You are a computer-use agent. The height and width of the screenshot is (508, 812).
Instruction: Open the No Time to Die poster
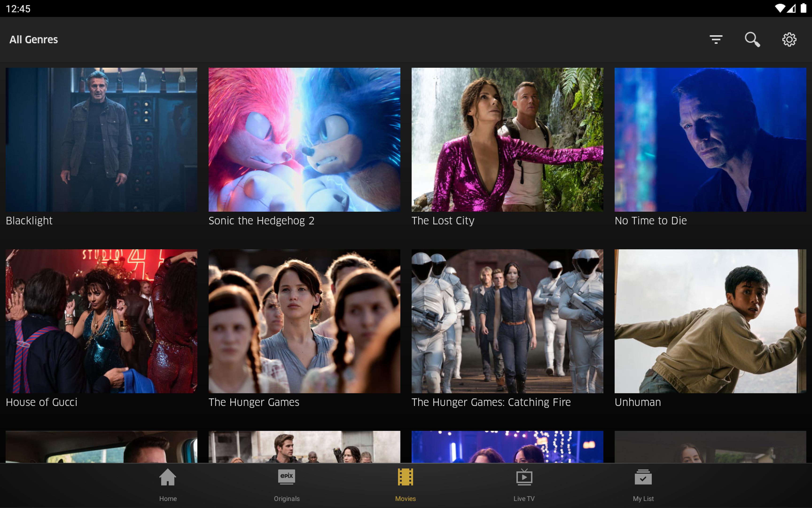point(710,140)
